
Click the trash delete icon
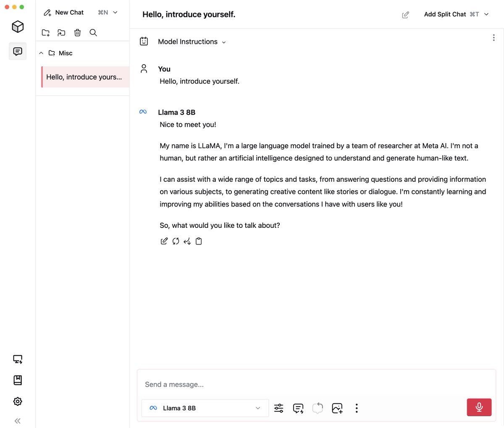pos(77,33)
